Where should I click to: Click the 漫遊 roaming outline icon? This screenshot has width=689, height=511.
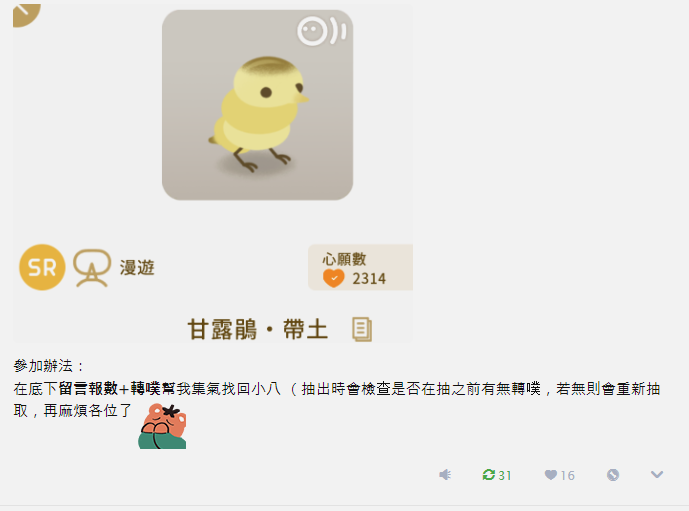tap(92, 268)
